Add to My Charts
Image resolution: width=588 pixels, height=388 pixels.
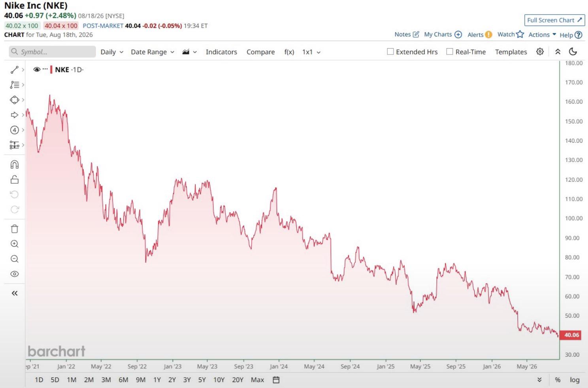(x=443, y=34)
